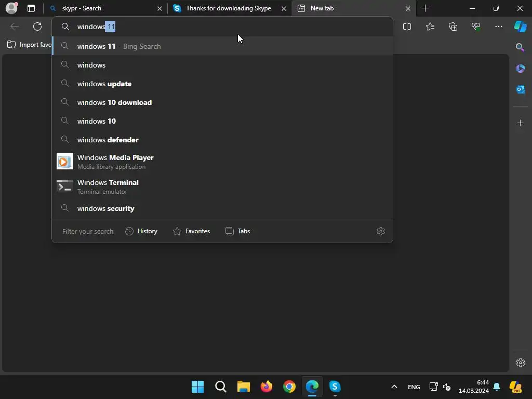The image size is (532, 399).
Task: Open Split screen view
Action: coord(407,26)
